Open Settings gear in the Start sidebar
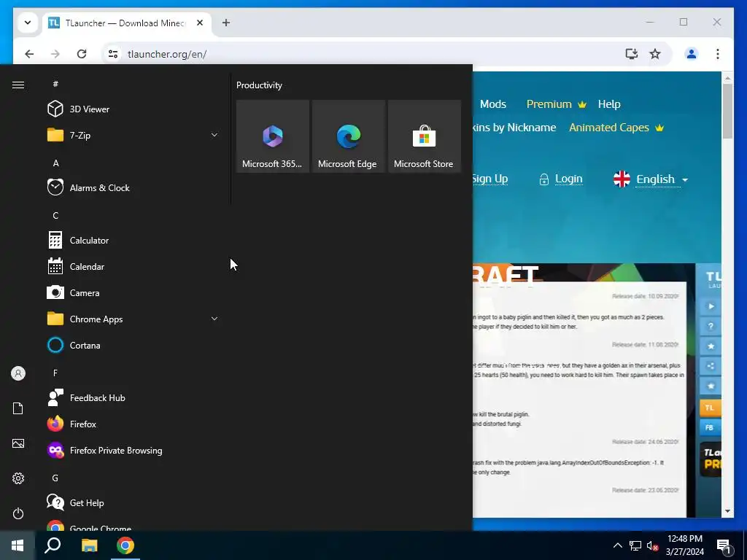Screen dimensions: 747x560 click(x=18, y=478)
